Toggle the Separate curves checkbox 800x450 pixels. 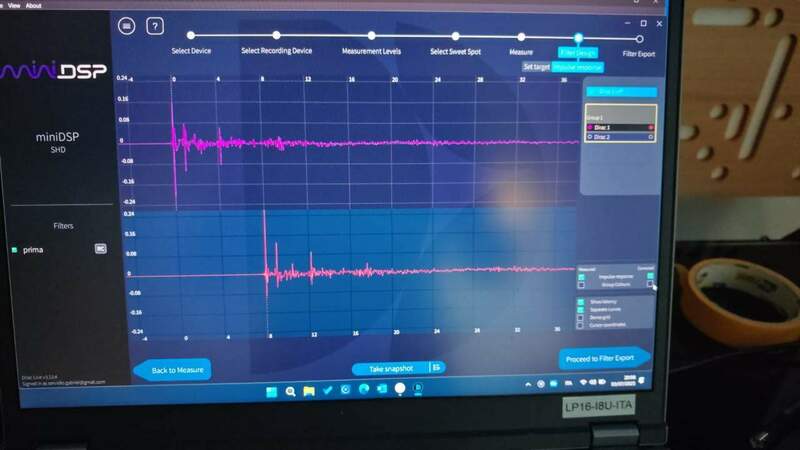pyautogui.click(x=582, y=311)
